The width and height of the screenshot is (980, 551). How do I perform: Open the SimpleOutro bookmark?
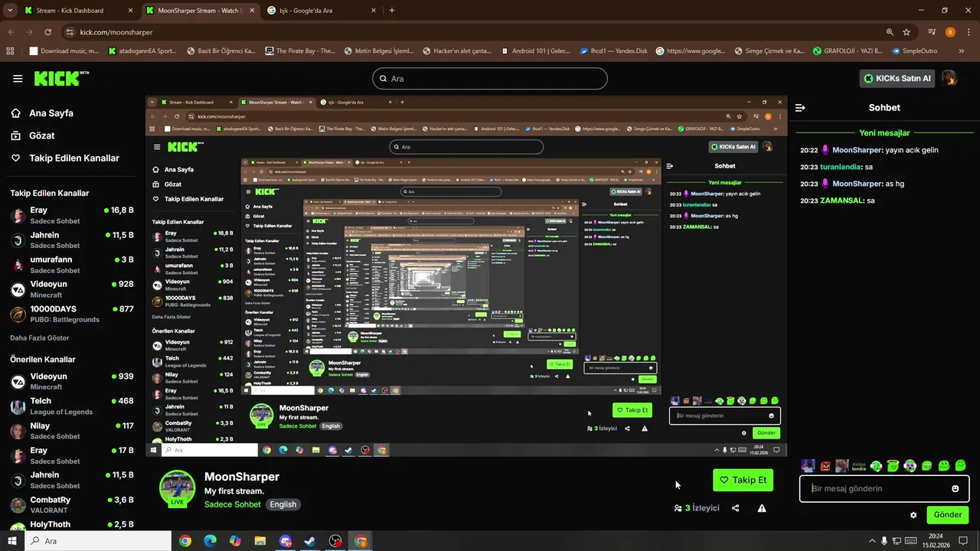click(x=914, y=51)
